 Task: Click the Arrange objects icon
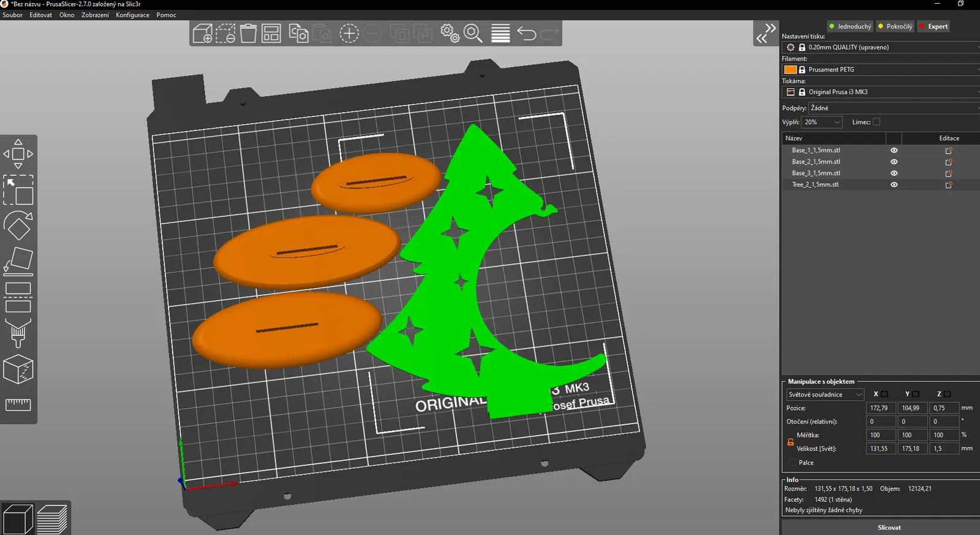tap(271, 33)
